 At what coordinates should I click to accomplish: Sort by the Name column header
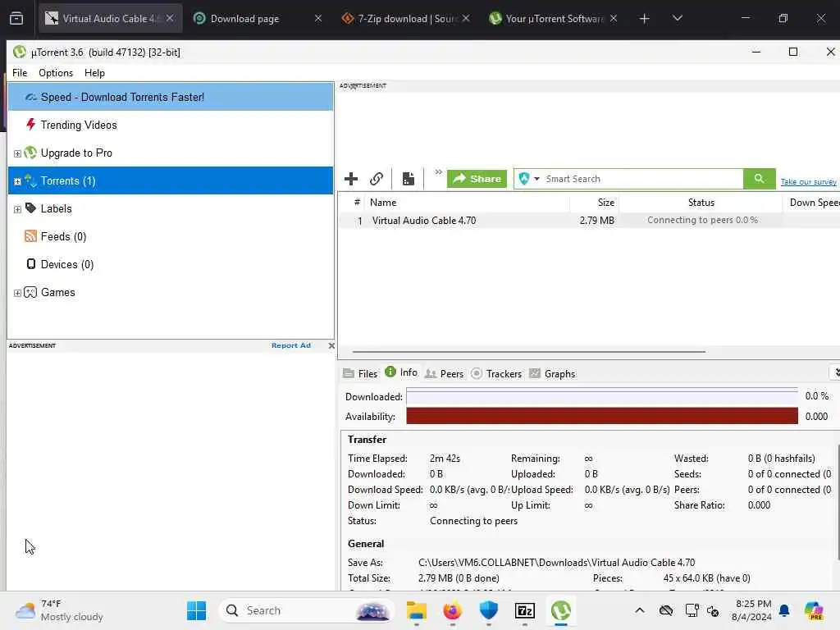click(467, 203)
